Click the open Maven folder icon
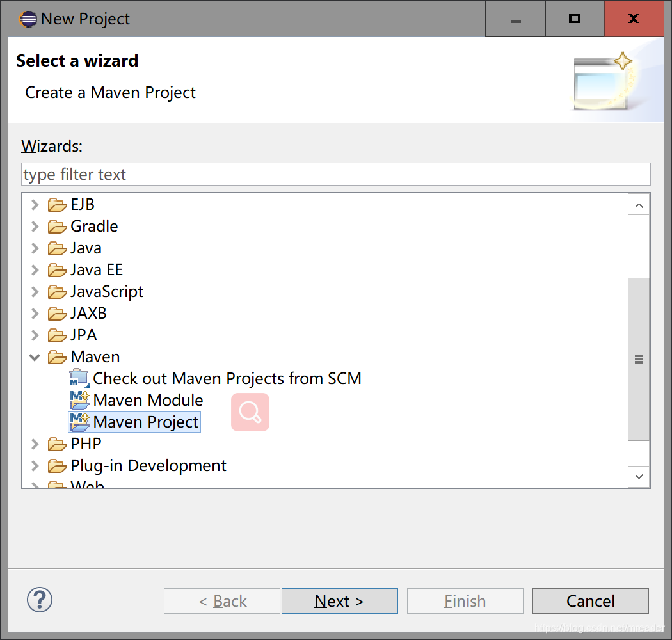 pyautogui.click(x=57, y=357)
